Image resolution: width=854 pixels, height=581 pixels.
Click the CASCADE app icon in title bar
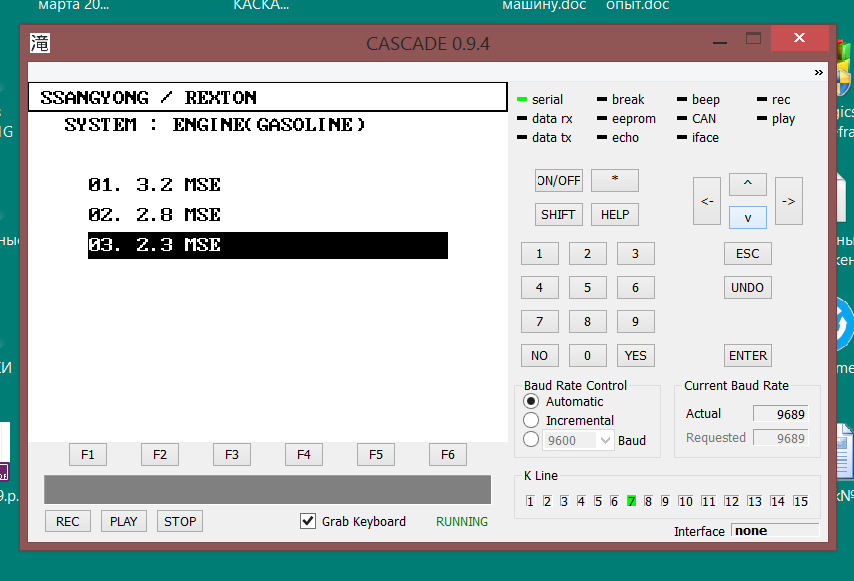pyautogui.click(x=40, y=43)
